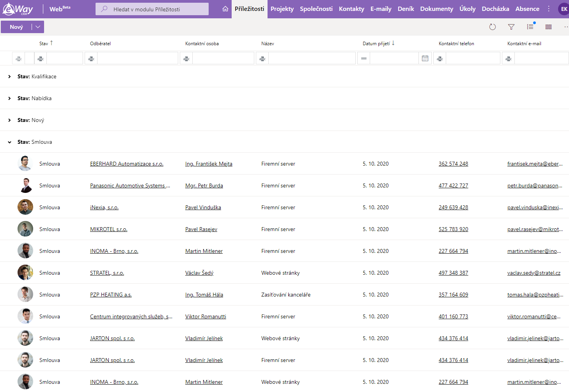Screen dimensions: 569x392
Task: Open the Úkoly tab
Action: tap(467, 9)
